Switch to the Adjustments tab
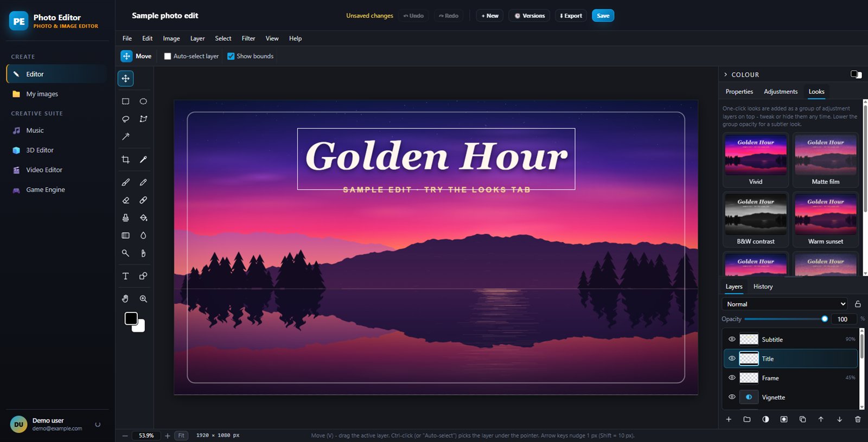Screen dimensions: 868x442 [x=781, y=92]
